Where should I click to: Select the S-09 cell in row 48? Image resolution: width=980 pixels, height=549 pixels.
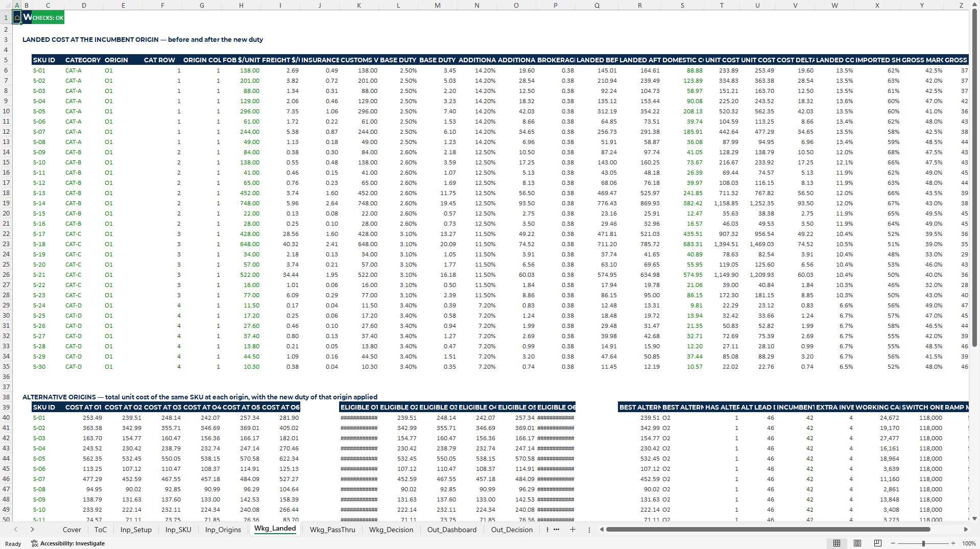[x=47, y=499]
